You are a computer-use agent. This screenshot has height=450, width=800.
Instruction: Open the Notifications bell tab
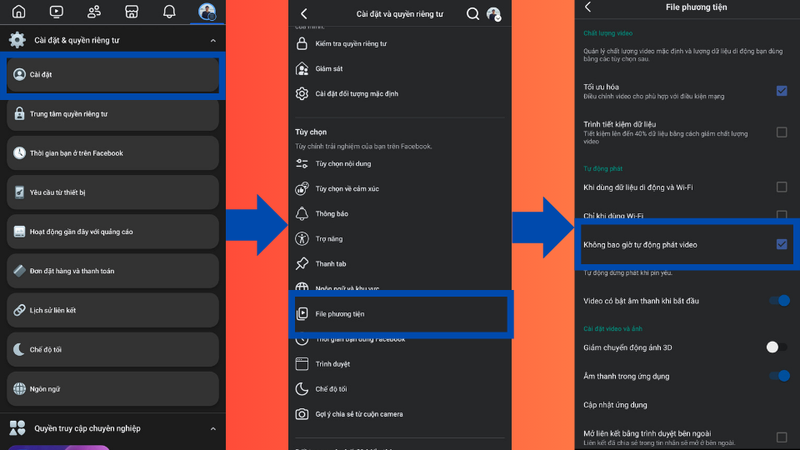(x=169, y=11)
